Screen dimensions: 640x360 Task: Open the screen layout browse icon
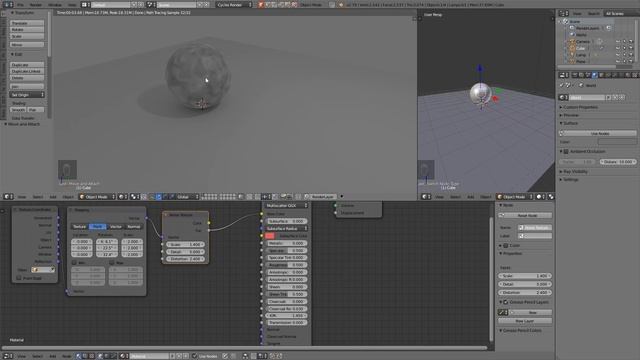(84, 4)
